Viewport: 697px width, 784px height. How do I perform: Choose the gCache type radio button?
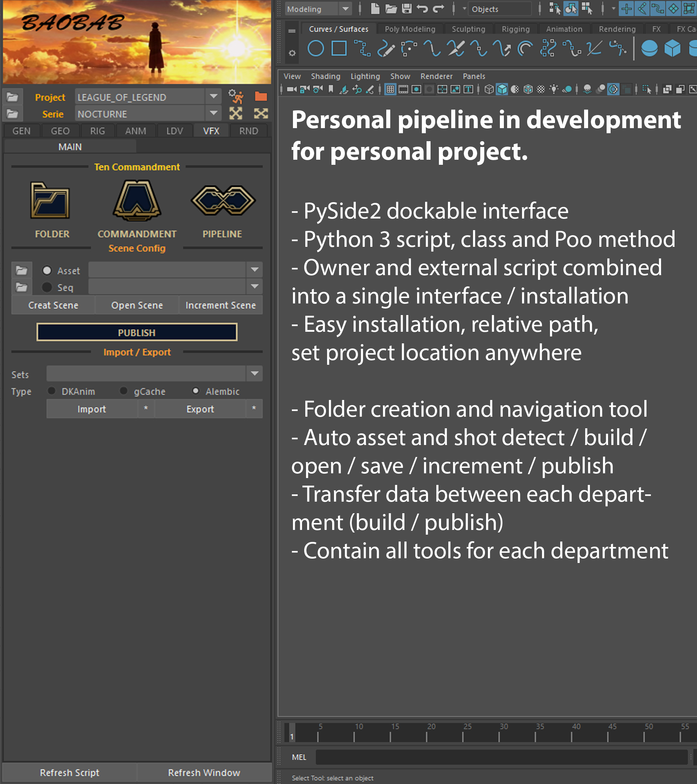(123, 391)
